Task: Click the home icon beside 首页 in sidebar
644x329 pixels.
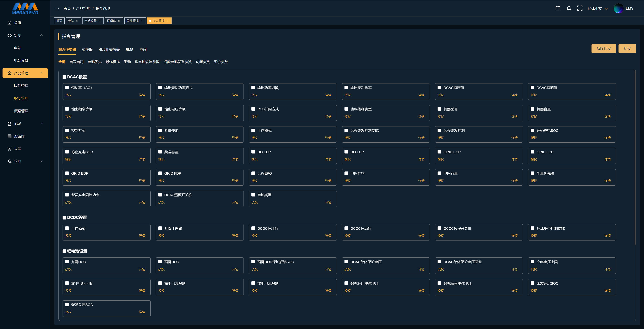Action: coord(10,23)
